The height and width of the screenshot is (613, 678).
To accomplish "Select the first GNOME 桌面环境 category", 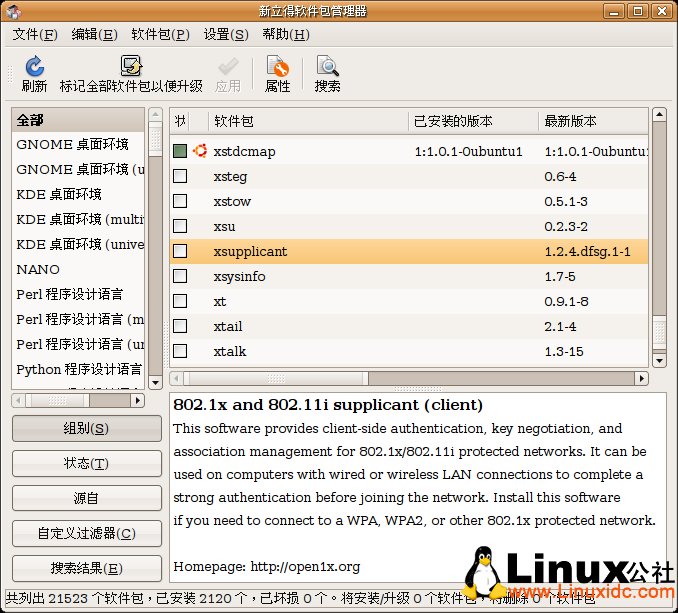I will (78, 144).
